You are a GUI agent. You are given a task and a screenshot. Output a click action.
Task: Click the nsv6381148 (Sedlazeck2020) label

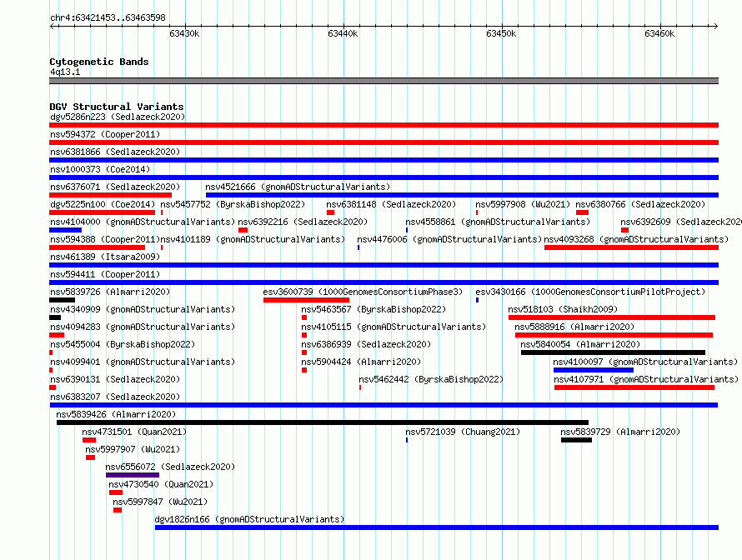pyautogui.click(x=391, y=204)
